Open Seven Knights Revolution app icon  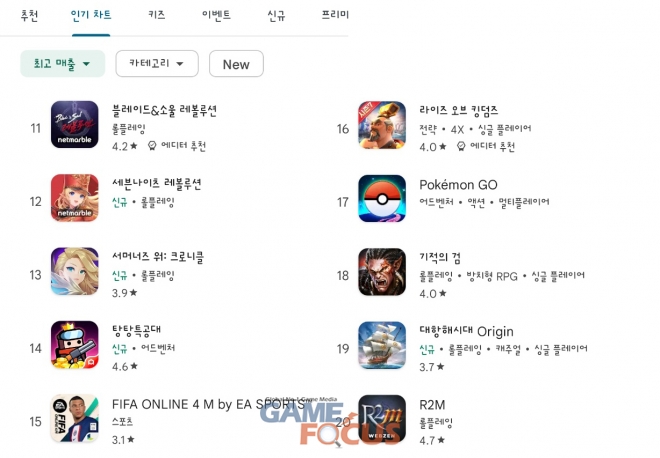[75, 198]
